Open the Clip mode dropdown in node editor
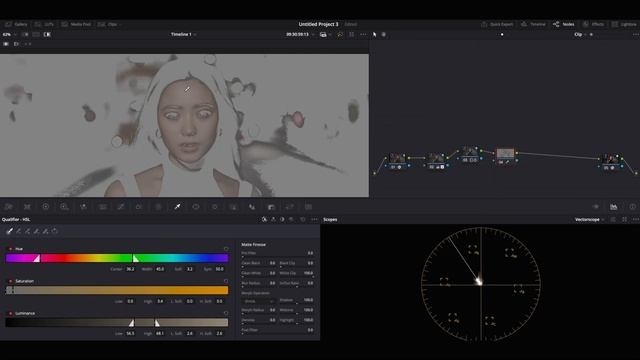 (x=580, y=35)
